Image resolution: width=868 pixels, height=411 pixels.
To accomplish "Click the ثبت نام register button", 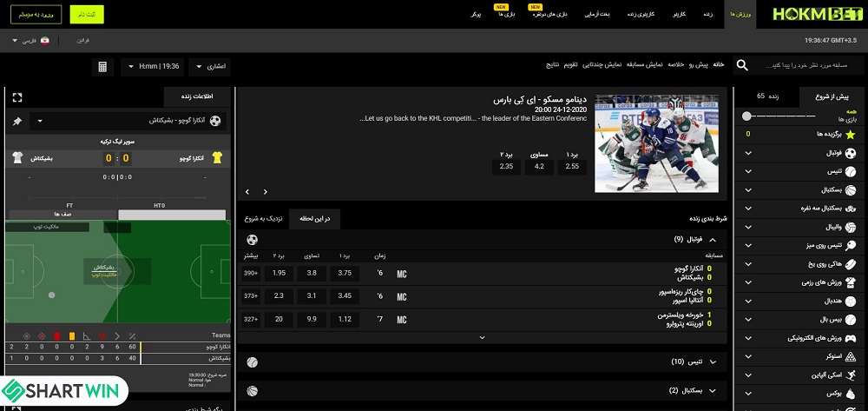I will coord(87,15).
